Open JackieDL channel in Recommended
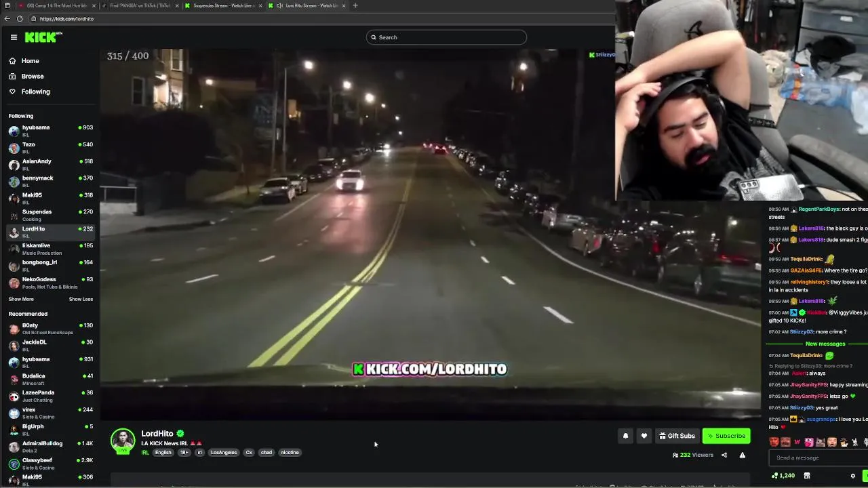The image size is (868, 488). (x=50, y=345)
